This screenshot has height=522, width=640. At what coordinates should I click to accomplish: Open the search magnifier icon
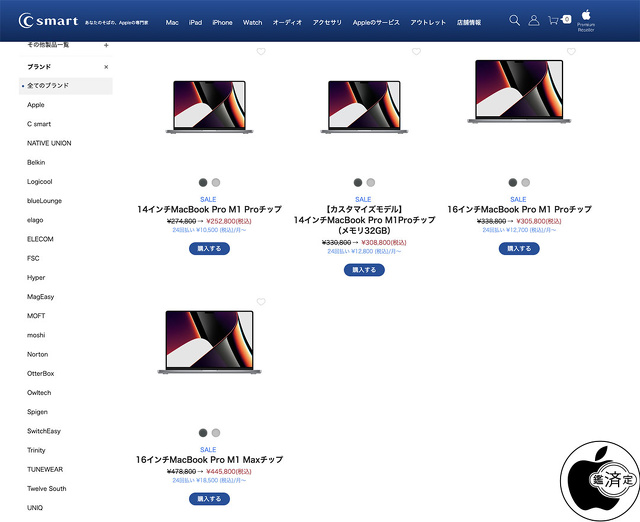[x=514, y=20]
